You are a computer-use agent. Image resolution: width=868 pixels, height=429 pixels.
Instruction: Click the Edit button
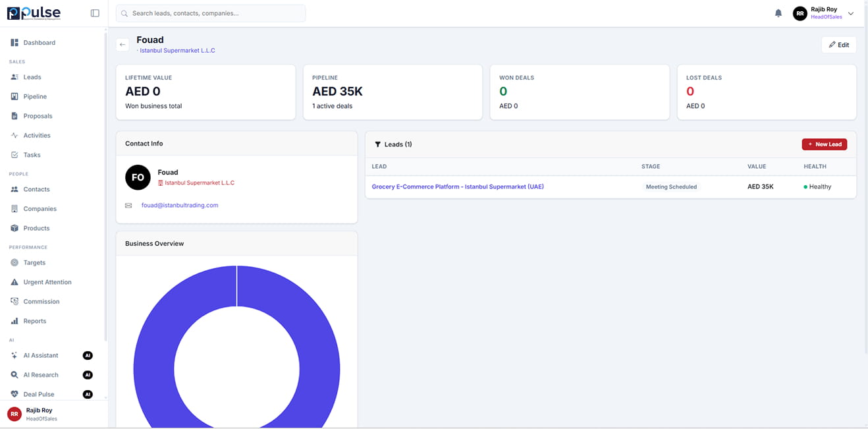tap(838, 45)
